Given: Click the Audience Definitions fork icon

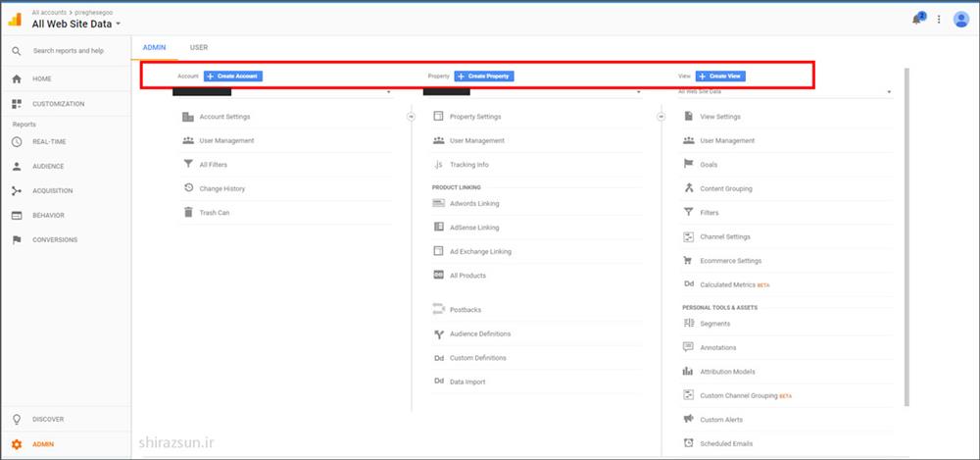Looking at the screenshot, I should (x=438, y=334).
